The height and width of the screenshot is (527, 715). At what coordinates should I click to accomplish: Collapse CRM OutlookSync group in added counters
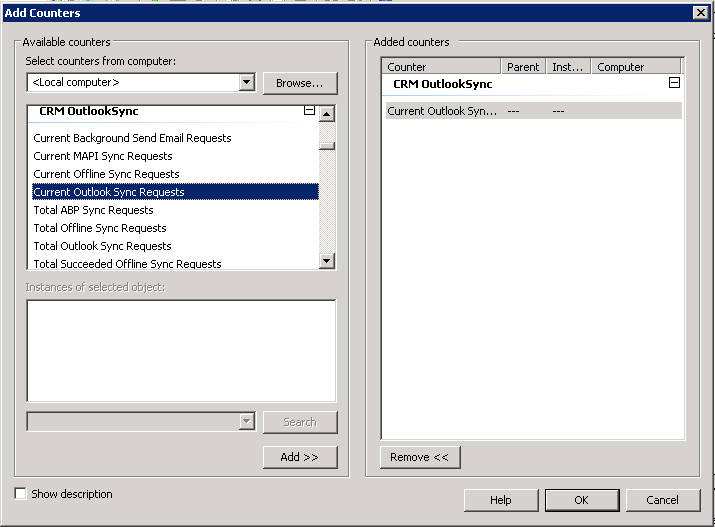674,85
